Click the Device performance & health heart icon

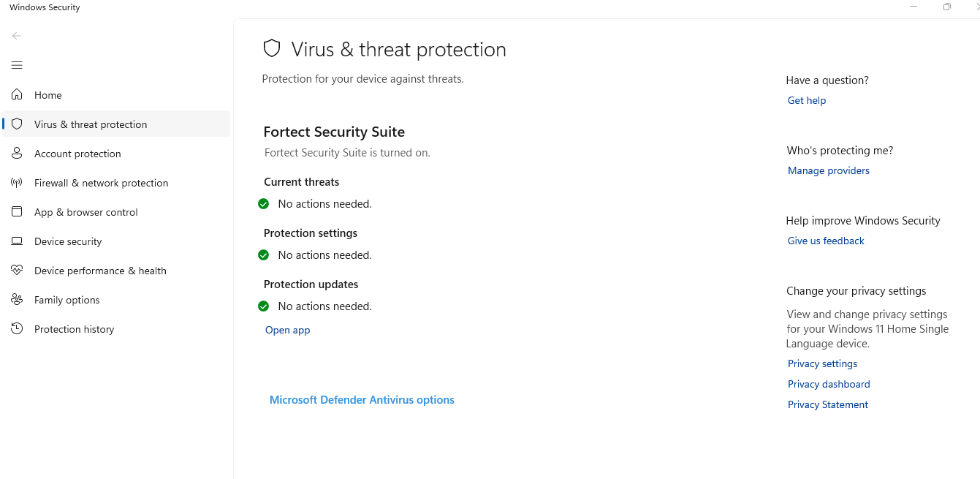coord(16,270)
